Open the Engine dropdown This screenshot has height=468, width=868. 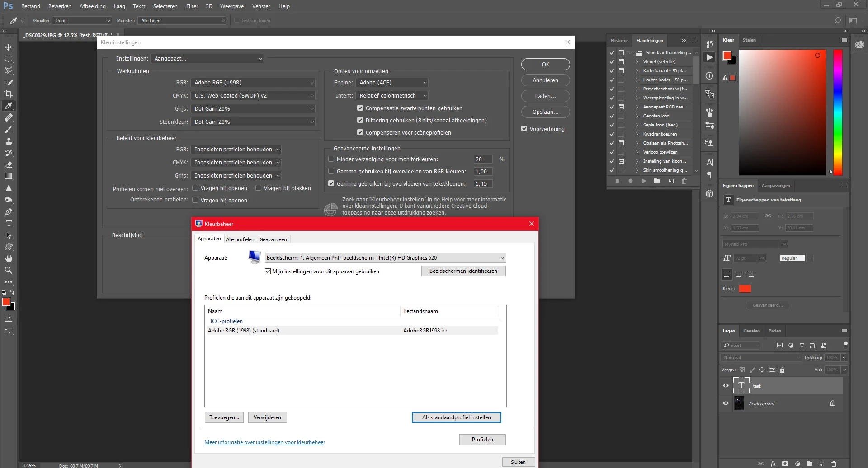[x=392, y=83]
